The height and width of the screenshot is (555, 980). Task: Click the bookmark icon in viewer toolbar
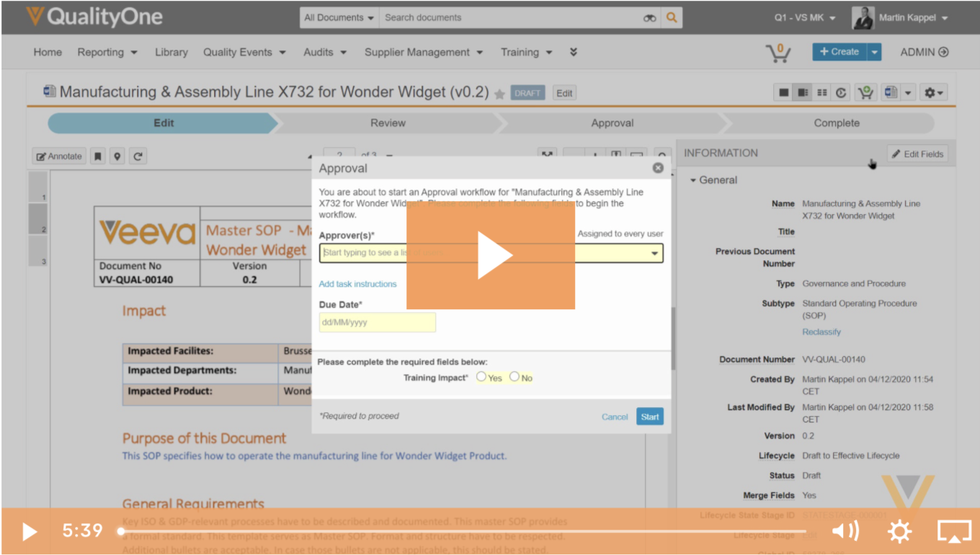point(98,156)
